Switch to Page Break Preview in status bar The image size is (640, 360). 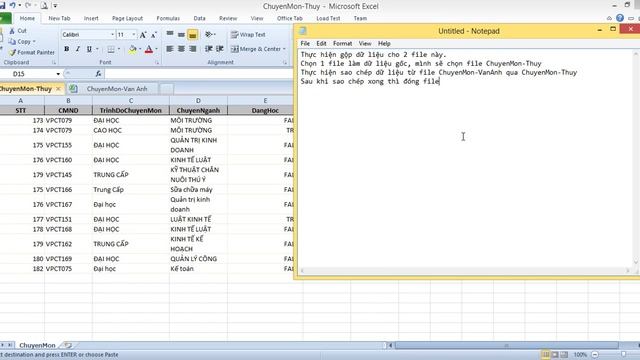(x=564, y=355)
